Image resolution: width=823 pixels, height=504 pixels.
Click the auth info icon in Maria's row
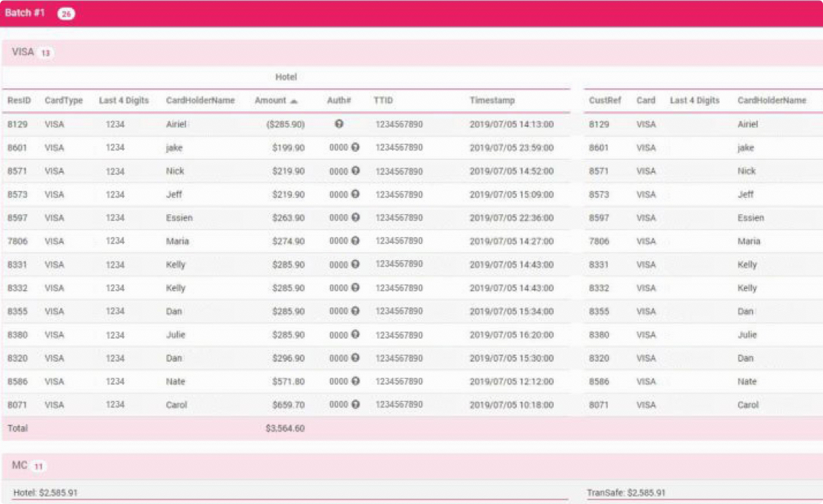pos(355,241)
